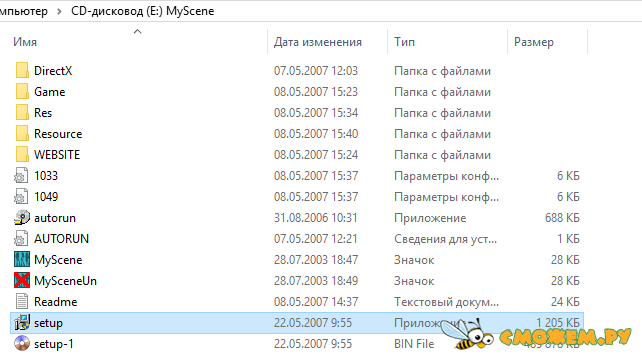Click the setup file name
The image size is (642, 361).
coord(48,323)
